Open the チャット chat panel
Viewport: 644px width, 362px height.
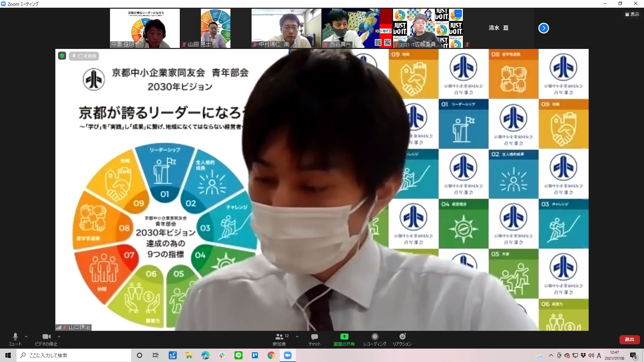pyautogui.click(x=315, y=339)
